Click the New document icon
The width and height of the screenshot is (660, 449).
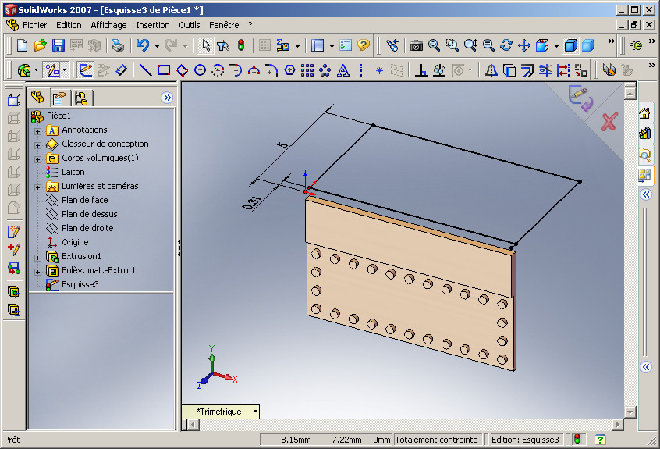click(x=21, y=45)
